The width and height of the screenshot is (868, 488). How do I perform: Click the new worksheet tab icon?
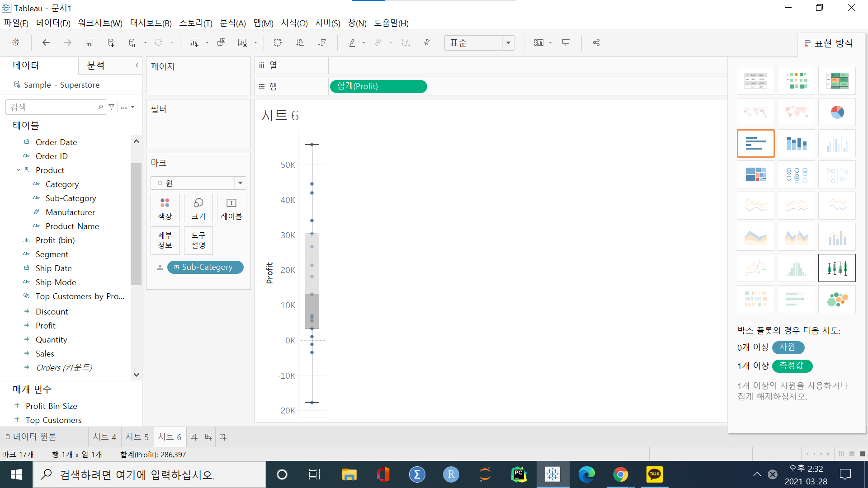coord(194,437)
